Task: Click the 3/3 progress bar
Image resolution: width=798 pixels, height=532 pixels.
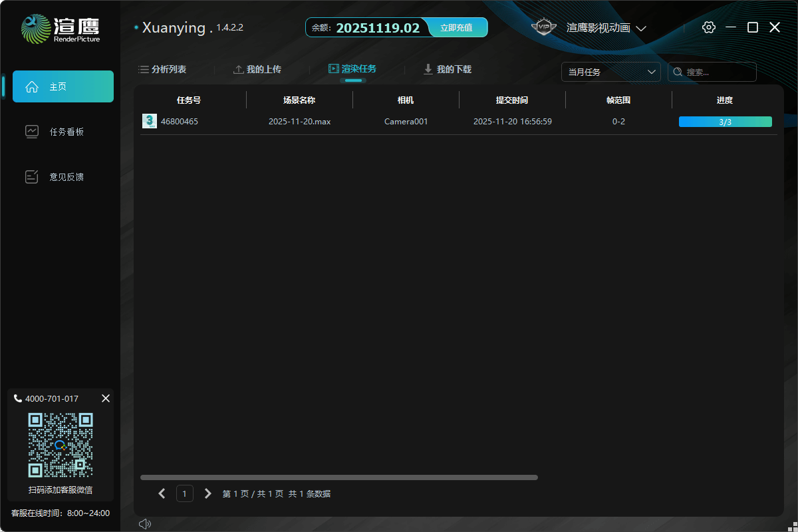Action: (725, 122)
